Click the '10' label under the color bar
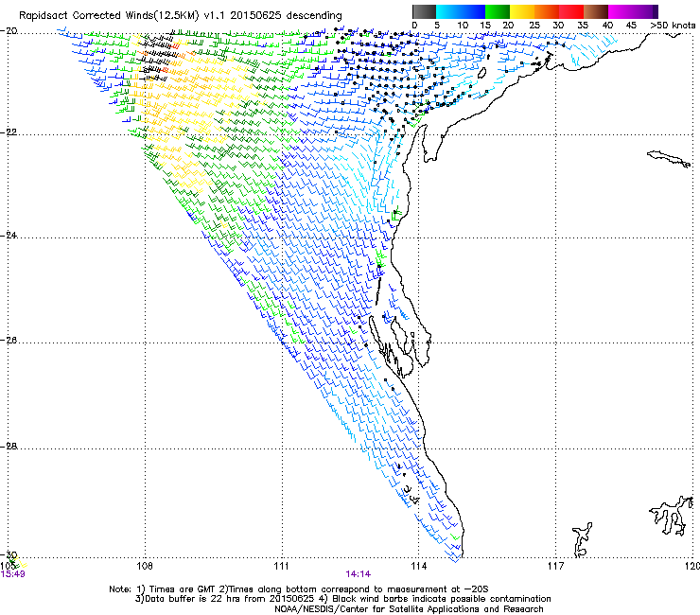 click(x=463, y=25)
